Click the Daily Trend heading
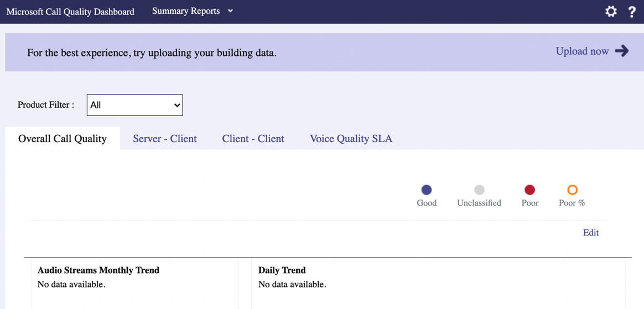The height and width of the screenshot is (309, 644). click(282, 270)
